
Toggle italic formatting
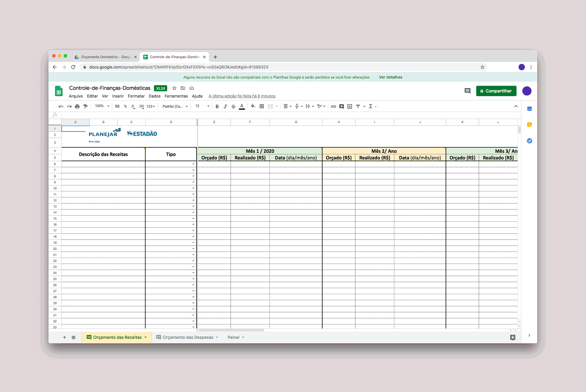pyautogui.click(x=225, y=106)
